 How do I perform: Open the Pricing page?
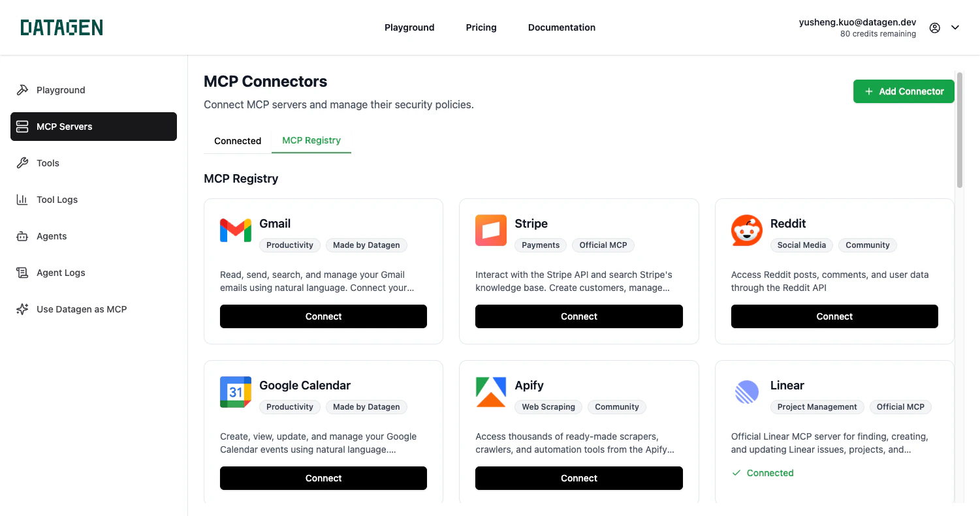click(x=481, y=27)
